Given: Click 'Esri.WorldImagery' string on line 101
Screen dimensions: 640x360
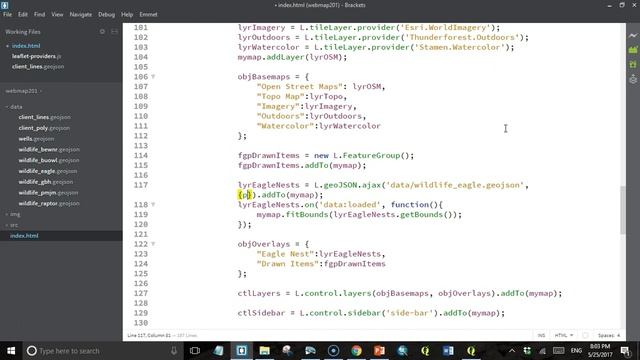Looking at the screenshot, I should [x=445, y=27].
